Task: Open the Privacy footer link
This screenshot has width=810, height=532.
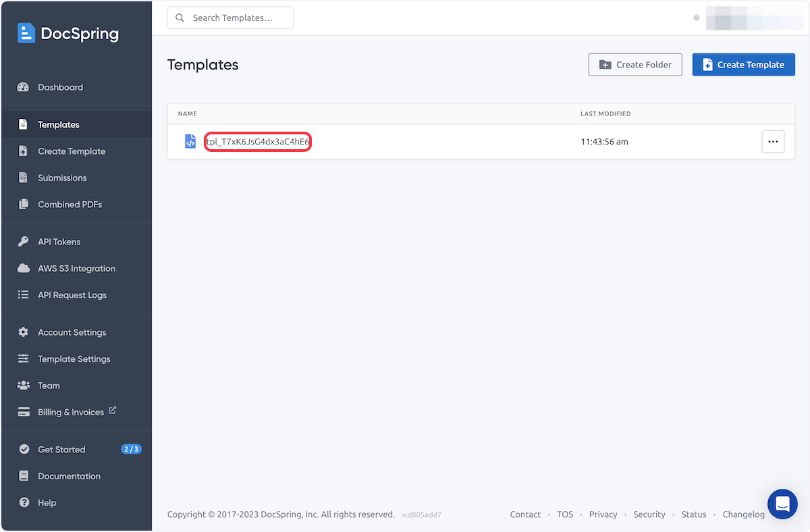Action: 603,514
